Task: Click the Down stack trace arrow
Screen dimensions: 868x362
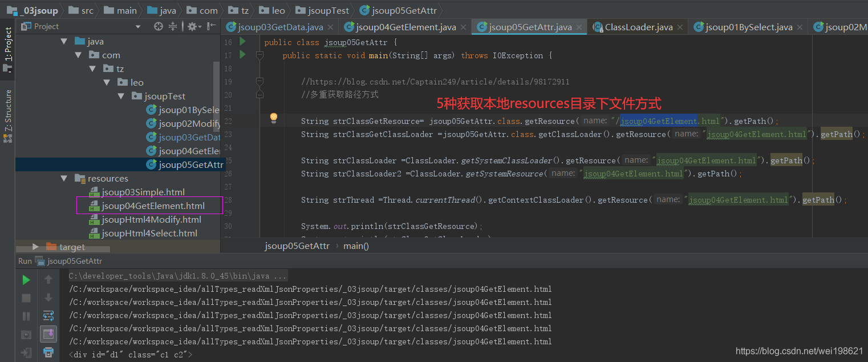Action: [48, 298]
